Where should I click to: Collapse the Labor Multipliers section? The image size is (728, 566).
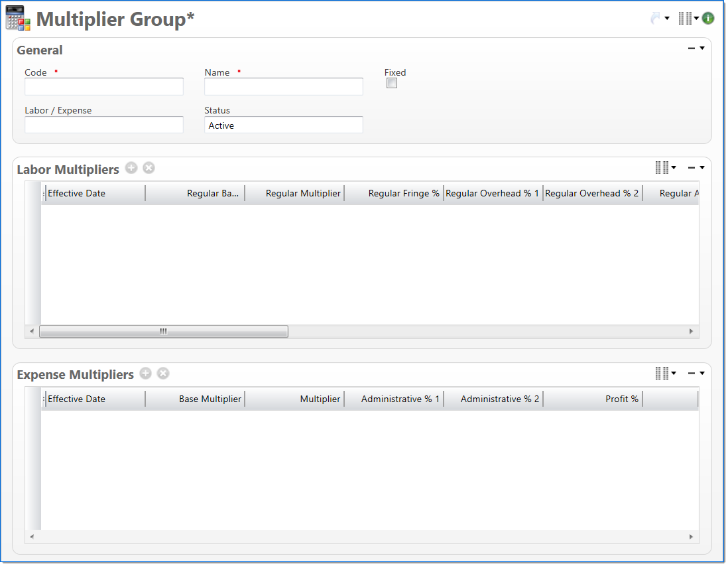(x=692, y=168)
